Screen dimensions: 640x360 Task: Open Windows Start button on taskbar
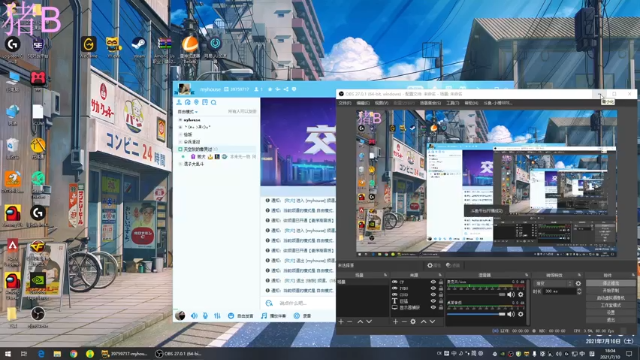pos(8,353)
